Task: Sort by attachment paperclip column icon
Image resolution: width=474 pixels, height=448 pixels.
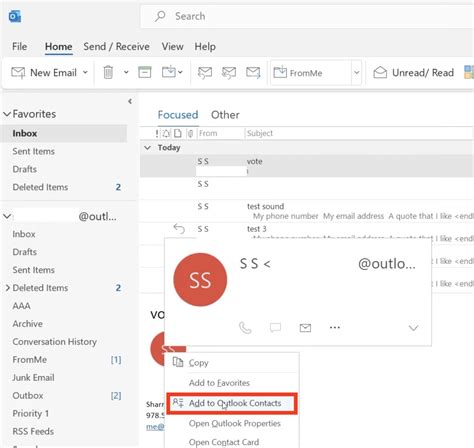Action: 190,133
